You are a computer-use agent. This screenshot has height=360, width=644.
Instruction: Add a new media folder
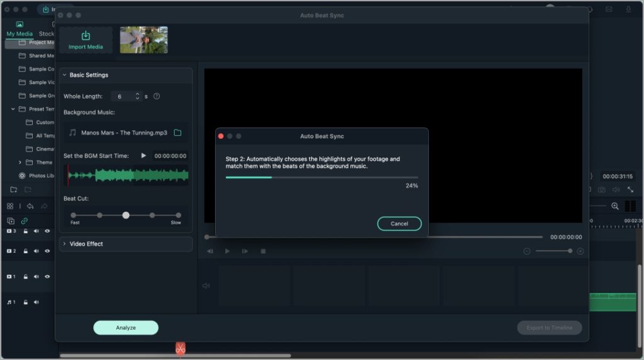(x=14, y=190)
